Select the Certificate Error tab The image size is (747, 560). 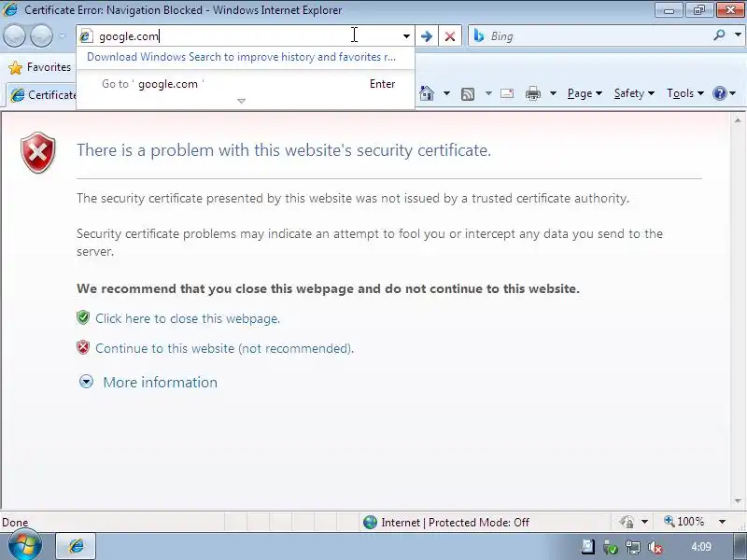43,95
